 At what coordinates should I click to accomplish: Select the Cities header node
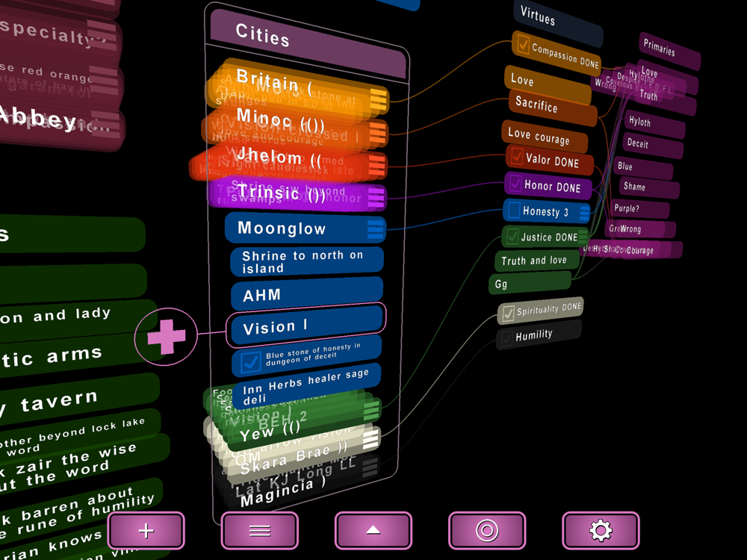(x=307, y=44)
